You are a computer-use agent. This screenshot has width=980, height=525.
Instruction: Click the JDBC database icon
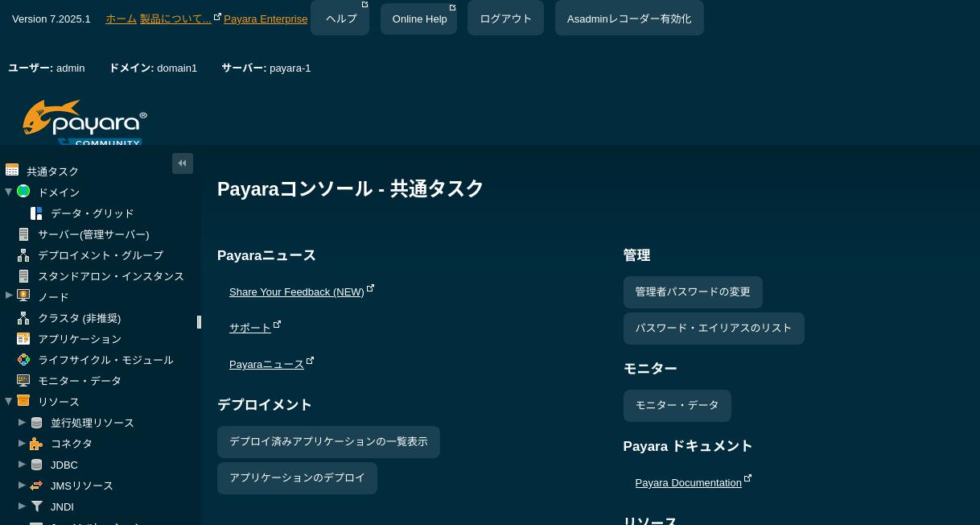pyautogui.click(x=36, y=464)
